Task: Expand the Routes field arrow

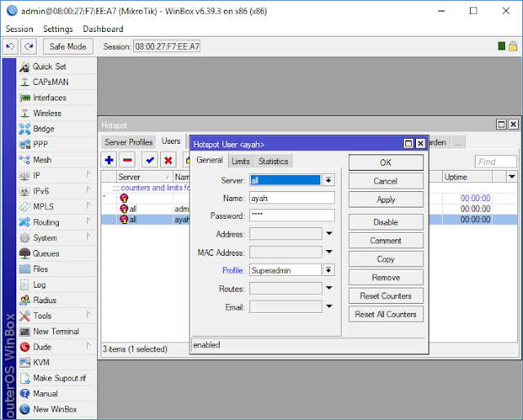Action: pos(329,288)
